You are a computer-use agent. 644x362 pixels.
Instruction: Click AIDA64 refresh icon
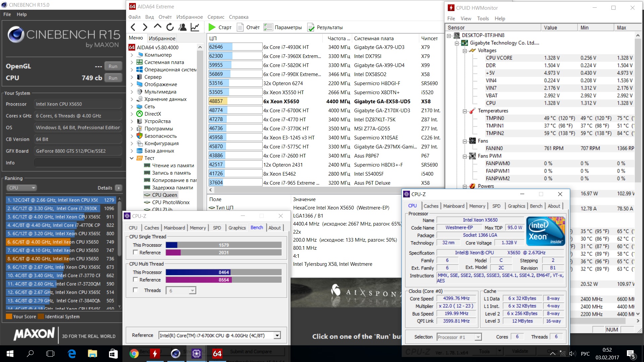coord(170,27)
